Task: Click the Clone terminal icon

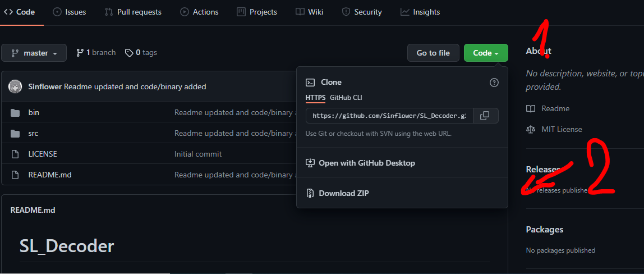Action: click(x=310, y=82)
